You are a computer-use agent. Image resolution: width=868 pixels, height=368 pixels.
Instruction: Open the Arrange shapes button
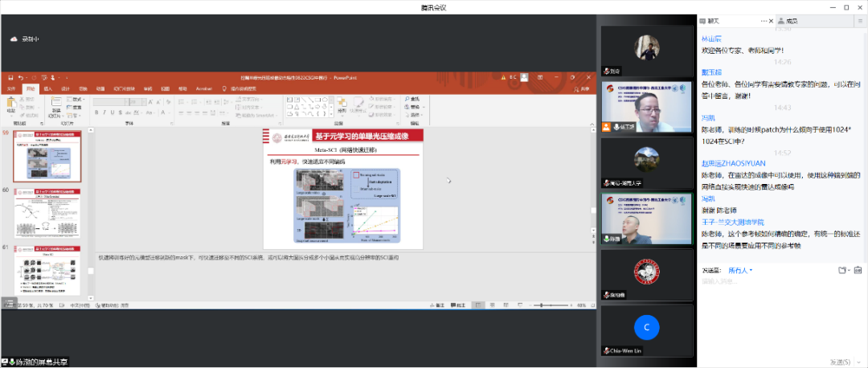342,105
